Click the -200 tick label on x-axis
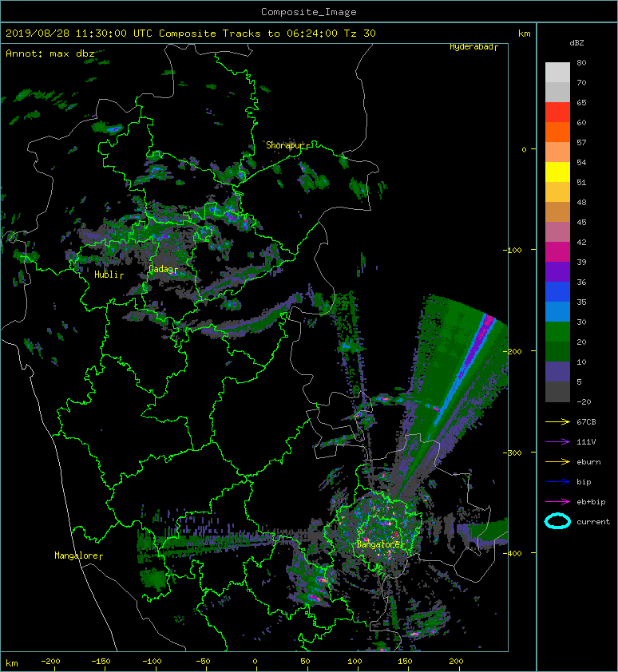Viewport: 618px width, 672px height. coord(50,662)
